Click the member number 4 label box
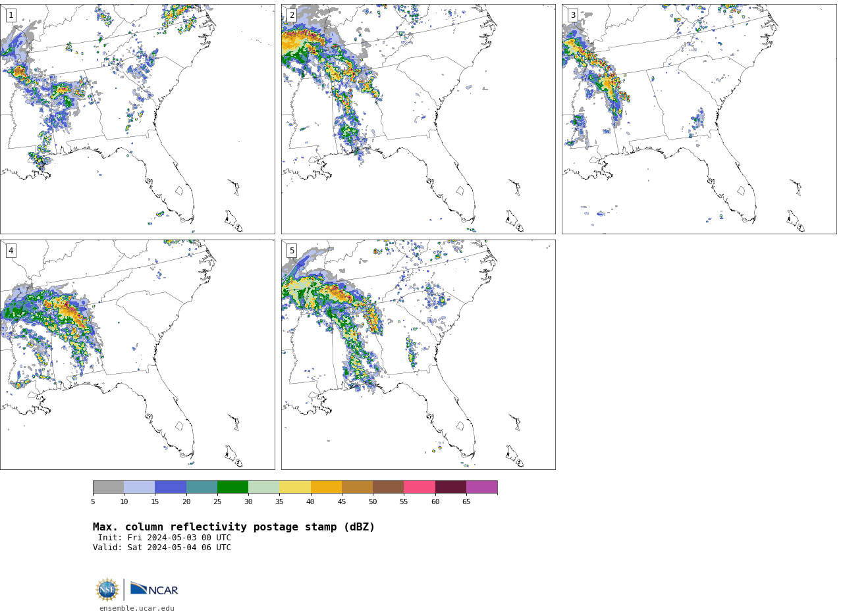The image size is (843, 616). coord(11,251)
